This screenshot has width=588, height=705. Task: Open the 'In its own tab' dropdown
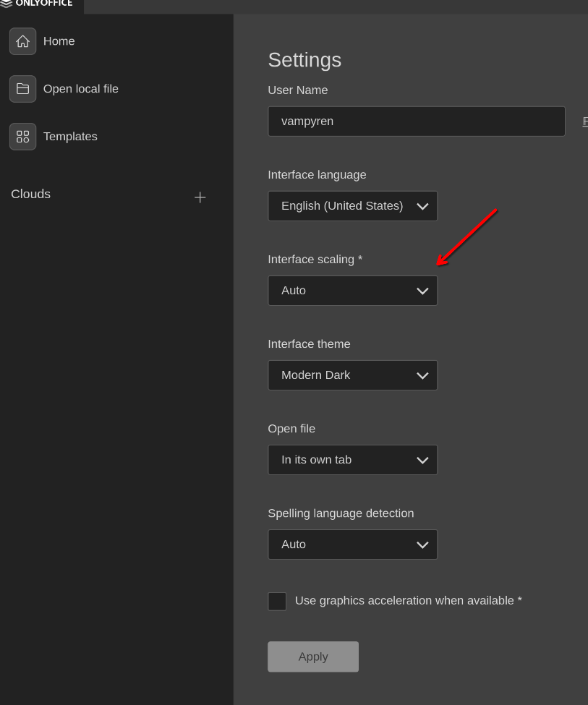pyautogui.click(x=352, y=460)
